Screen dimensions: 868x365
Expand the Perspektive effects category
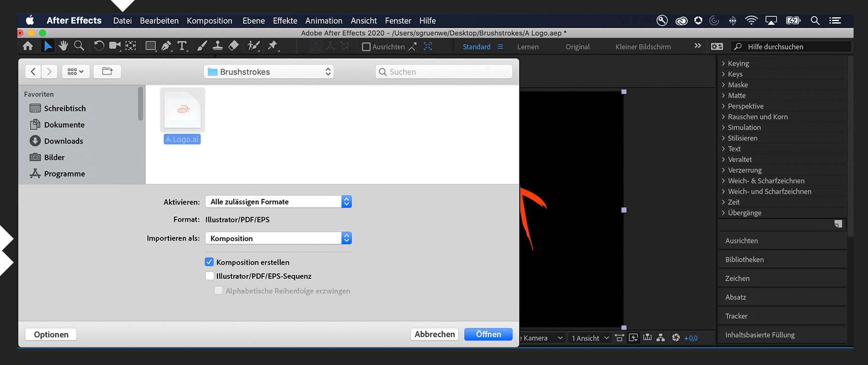(723, 106)
